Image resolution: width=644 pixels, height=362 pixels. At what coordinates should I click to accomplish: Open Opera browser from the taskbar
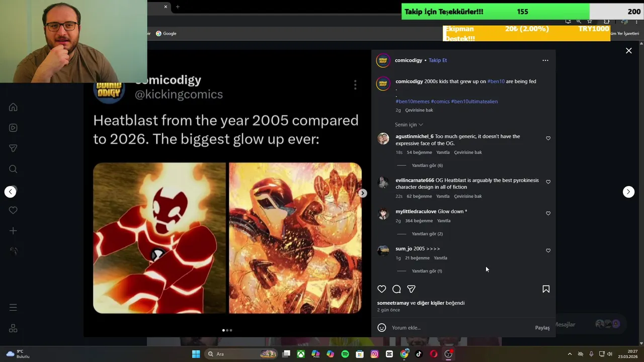tap(433, 354)
